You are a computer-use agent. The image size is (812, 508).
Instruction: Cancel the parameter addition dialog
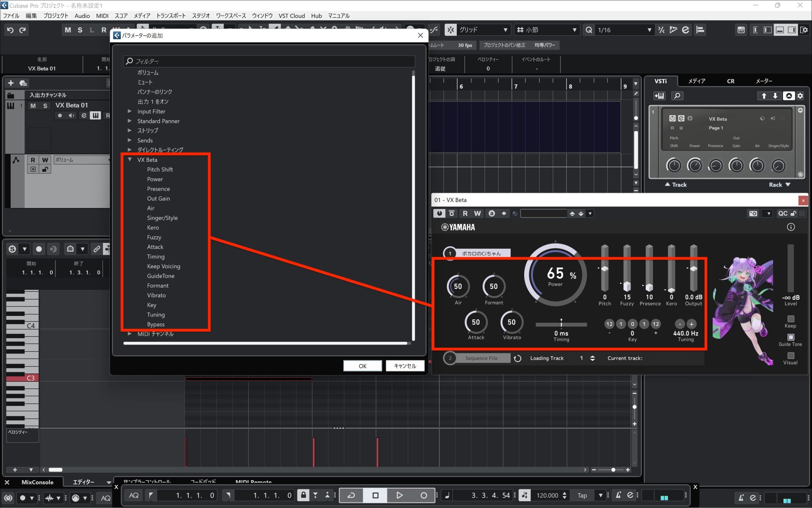click(x=405, y=366)
